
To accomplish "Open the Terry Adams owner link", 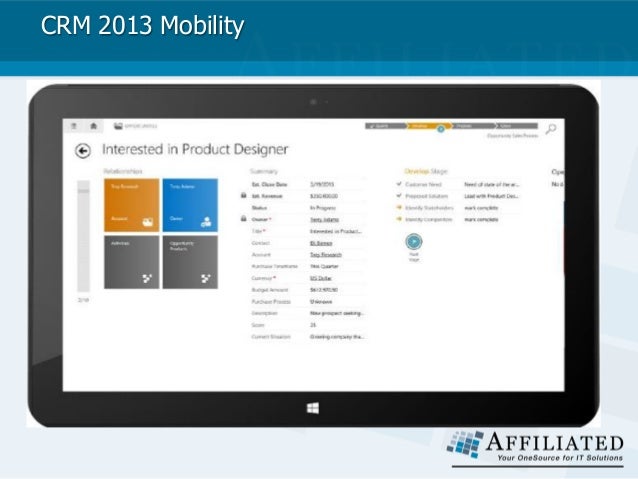I will click(x=324, y=219).
